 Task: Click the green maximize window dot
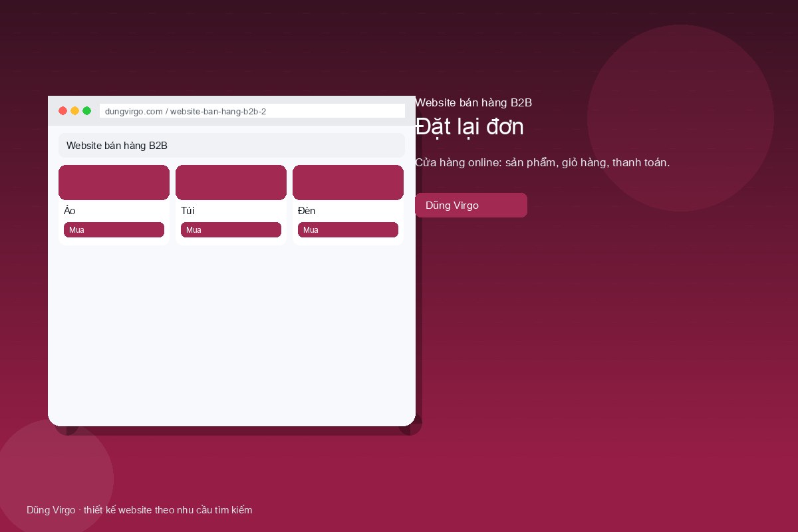(87, 111)
